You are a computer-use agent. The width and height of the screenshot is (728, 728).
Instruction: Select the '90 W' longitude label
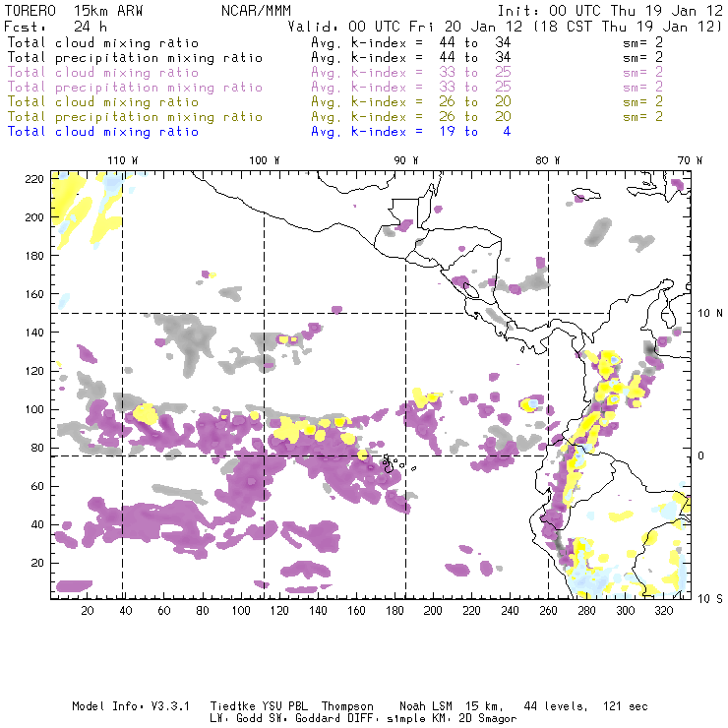[406, 160]
